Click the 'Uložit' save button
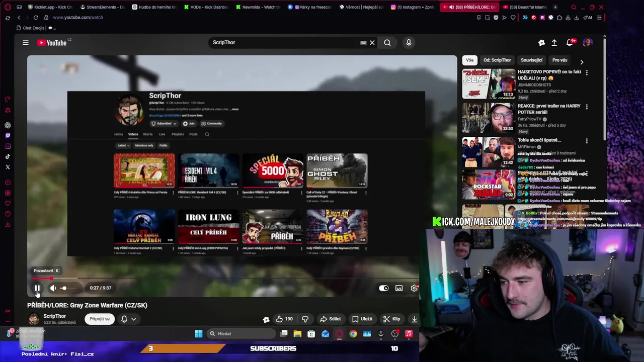 (362, 319)
